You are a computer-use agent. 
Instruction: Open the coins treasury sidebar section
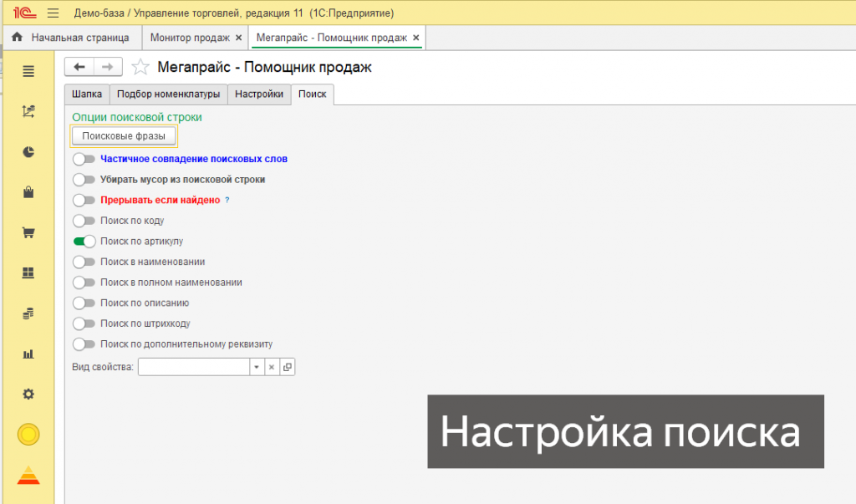point(28,313)
